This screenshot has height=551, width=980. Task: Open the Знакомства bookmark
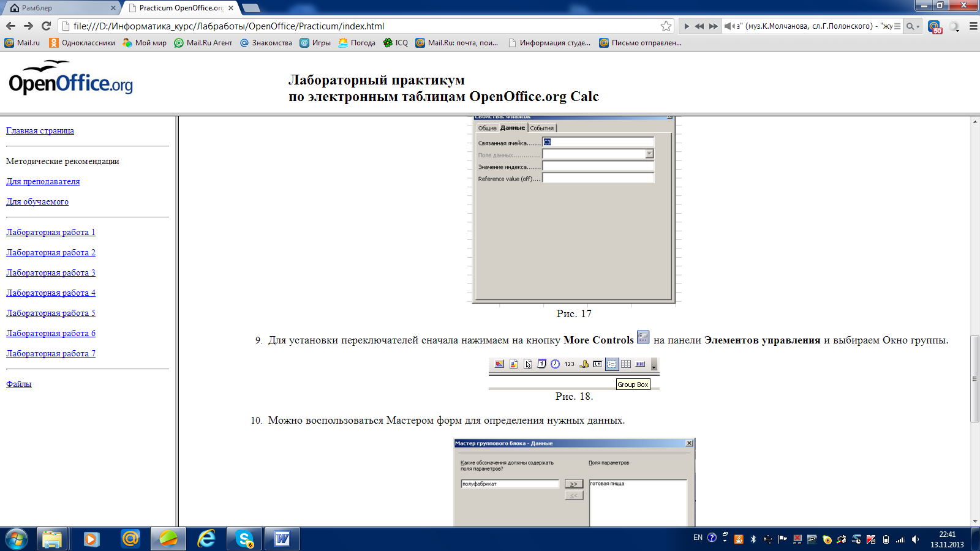(x=266, y=43)
